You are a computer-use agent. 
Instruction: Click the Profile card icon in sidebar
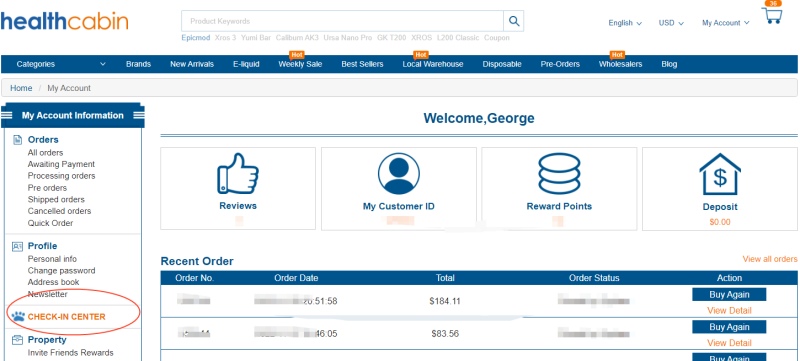click(x=17, y=246)
